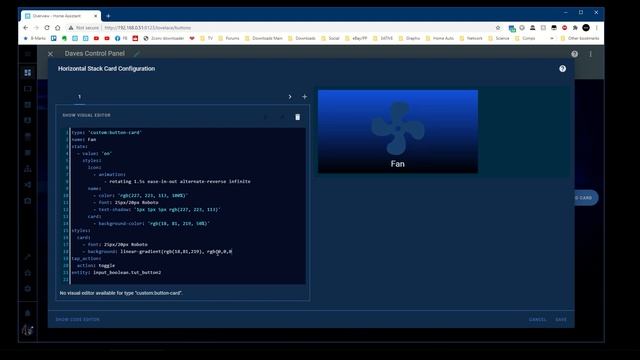The height and width of the screenshot is (360, 640).
Task: Open Zoom downloader bookmark
Action: click(x=164, y=38)
